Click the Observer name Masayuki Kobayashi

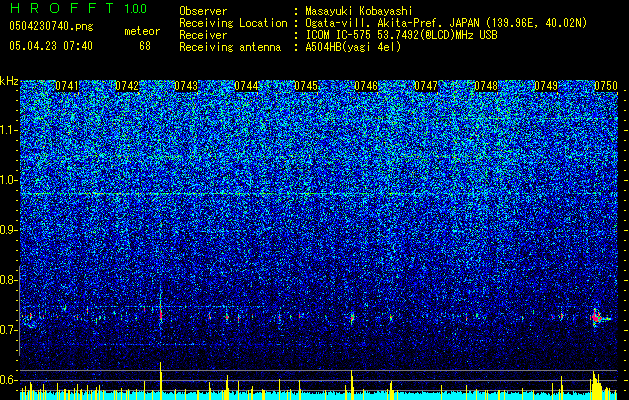tap(359, 11)
